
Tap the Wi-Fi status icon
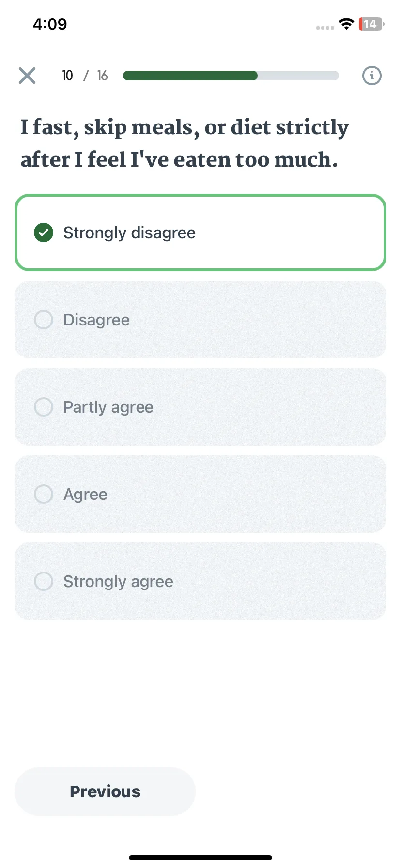(346, 24)
